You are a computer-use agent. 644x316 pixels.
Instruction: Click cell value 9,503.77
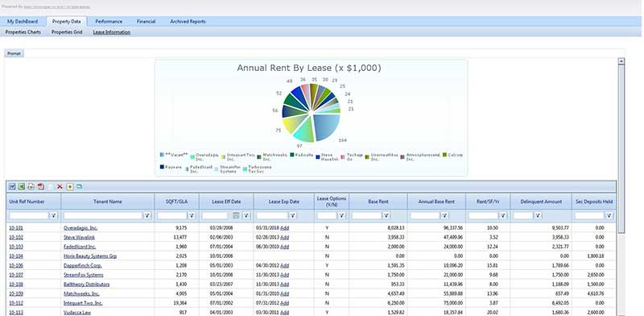[x=559, y=227]
